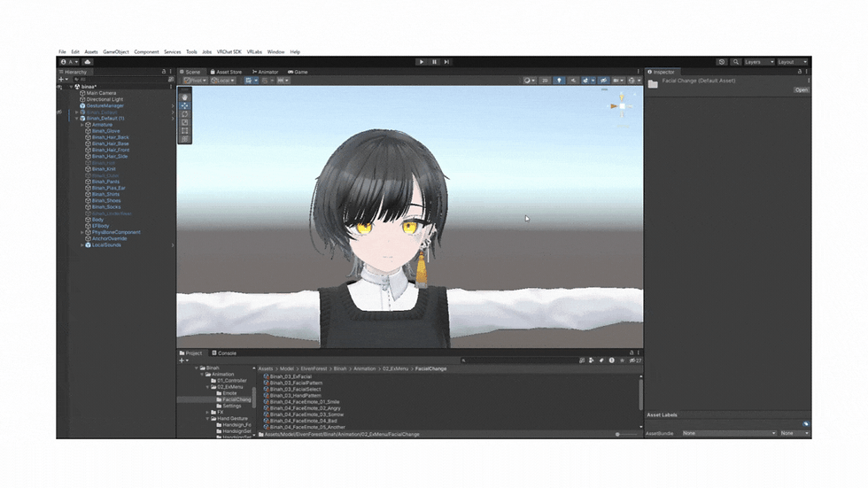Viewport: 868px width, 488px height.
Task: Click ElvenForest in the Project breadcrumb
Action: click(x=314, y=368)
